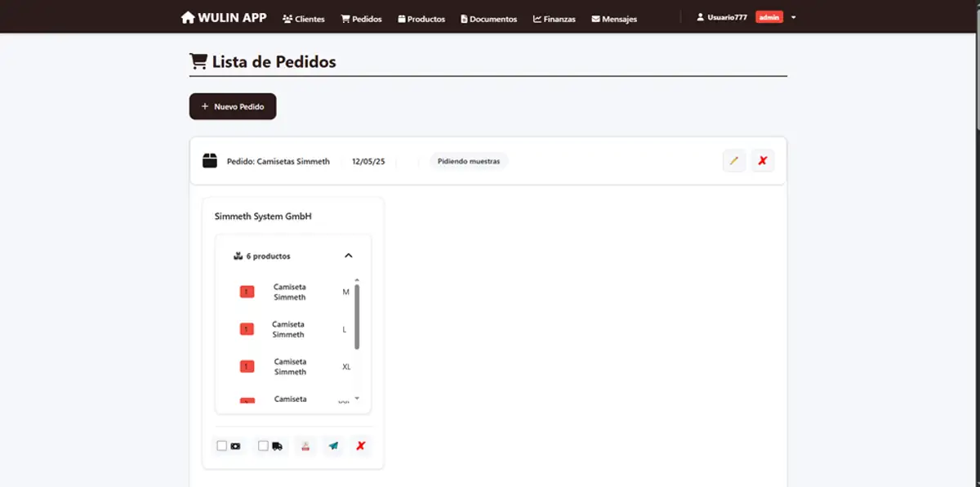
Task: Go to Productos section
Action: tap(421, 19)
